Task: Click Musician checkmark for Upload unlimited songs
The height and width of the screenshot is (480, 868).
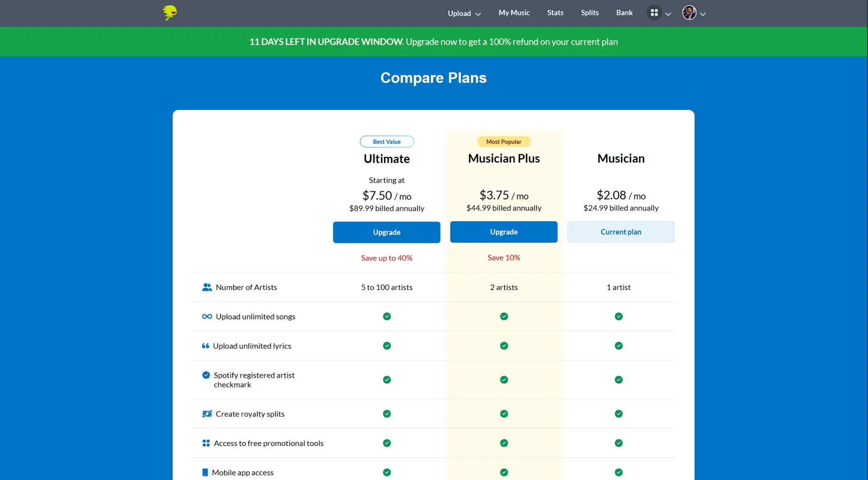Action: pyautogui.click(x=619, y=317)
